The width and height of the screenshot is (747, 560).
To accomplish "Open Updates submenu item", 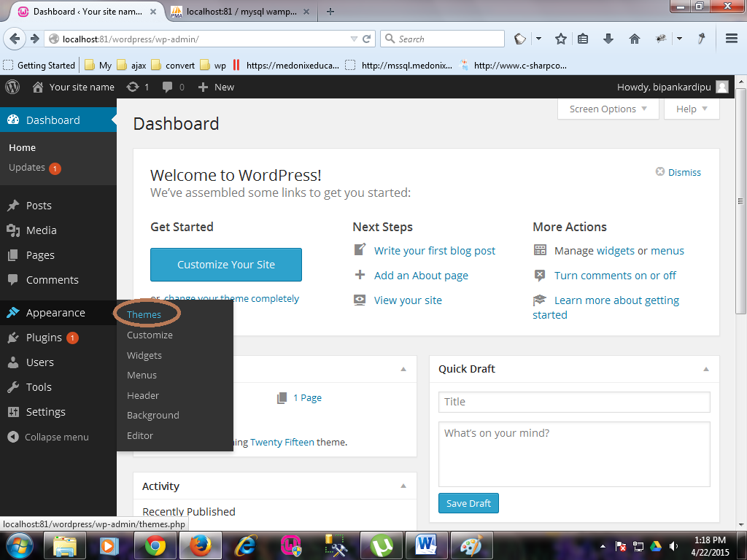I will coord(34,168).
